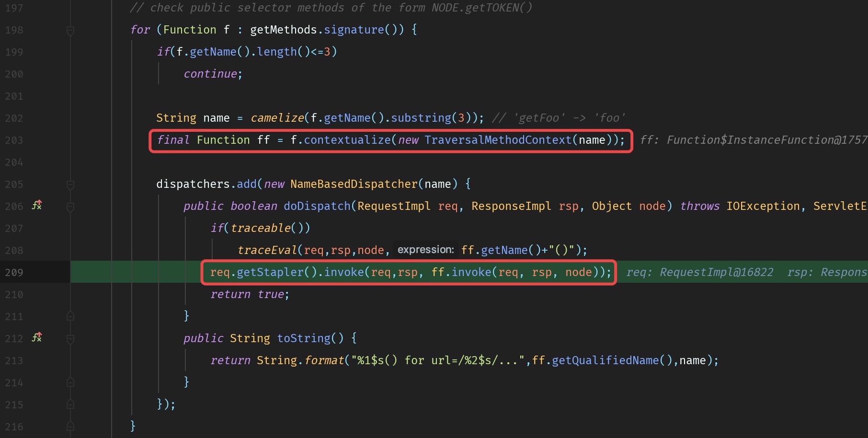Click 'camelize' method call on line 202
868x438 pixels.
pyautogui.click(x=277, y=118)
